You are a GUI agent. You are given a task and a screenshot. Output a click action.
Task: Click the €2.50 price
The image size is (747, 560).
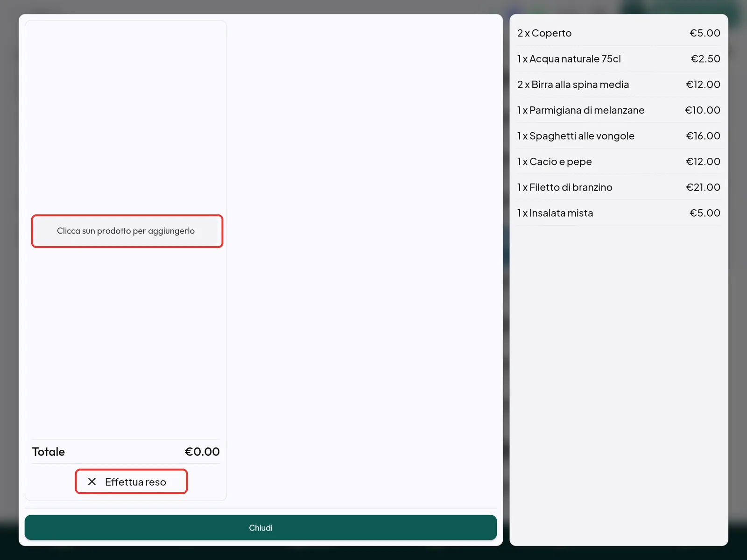click(705, 59)
